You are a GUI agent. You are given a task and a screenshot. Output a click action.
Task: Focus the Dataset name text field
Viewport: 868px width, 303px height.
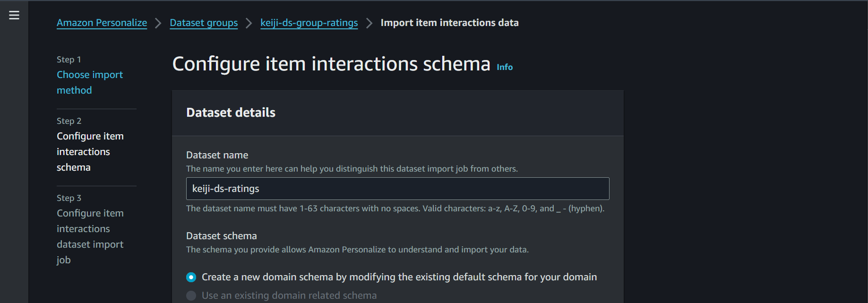[x=397, y=189]
